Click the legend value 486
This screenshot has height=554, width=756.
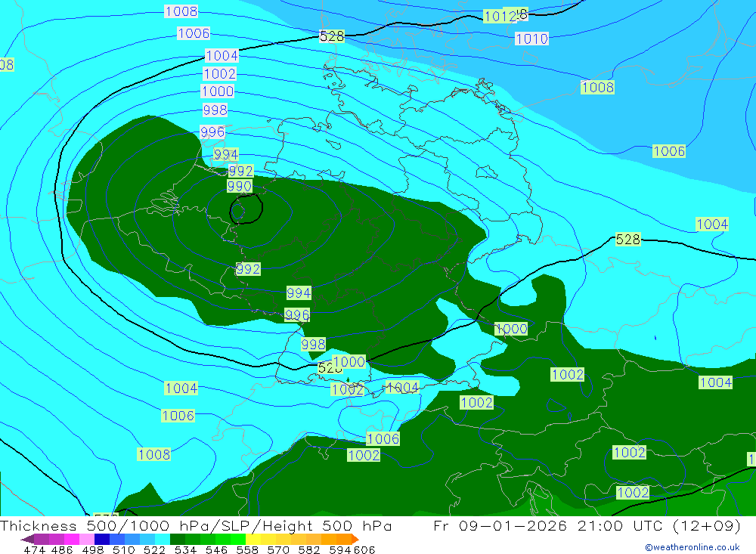pos(62,549)
